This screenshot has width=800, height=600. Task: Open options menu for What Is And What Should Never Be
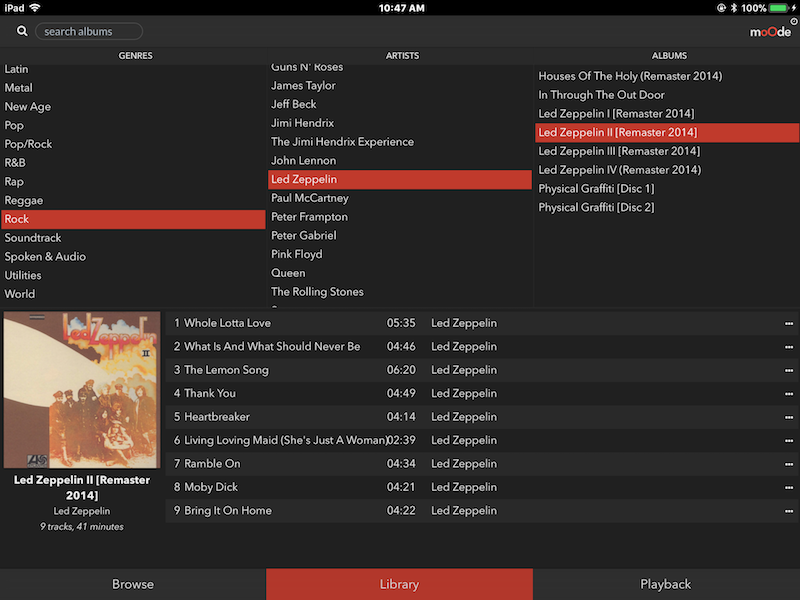click(x=789, y=347)
